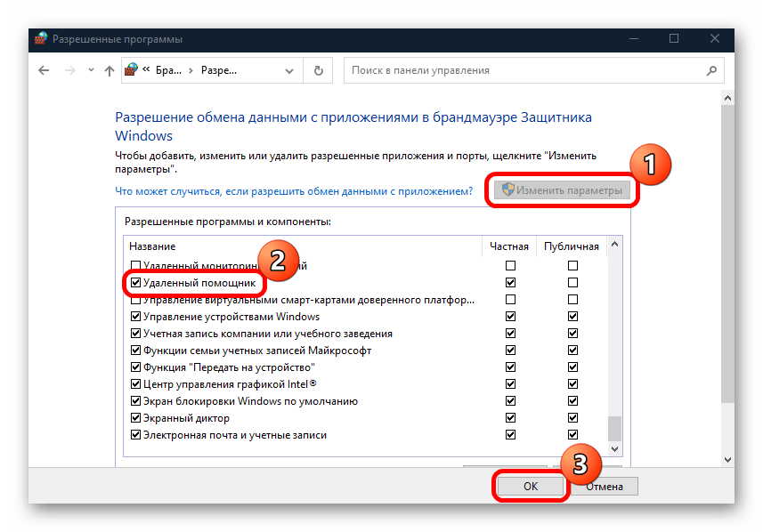Toggle 'Электронная почта и учетные записи' checkbox

pos(135,435)
